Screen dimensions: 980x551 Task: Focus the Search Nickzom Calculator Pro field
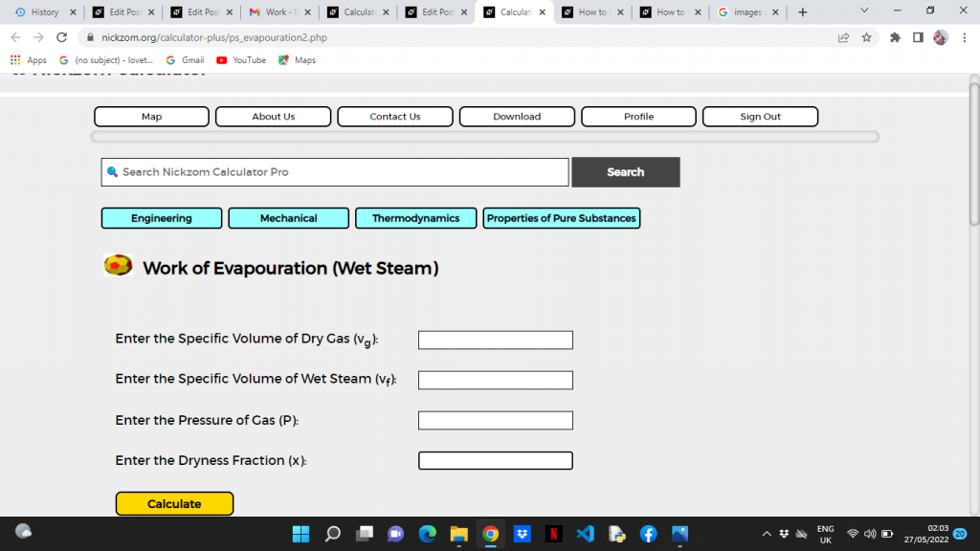tap(335, 172)
